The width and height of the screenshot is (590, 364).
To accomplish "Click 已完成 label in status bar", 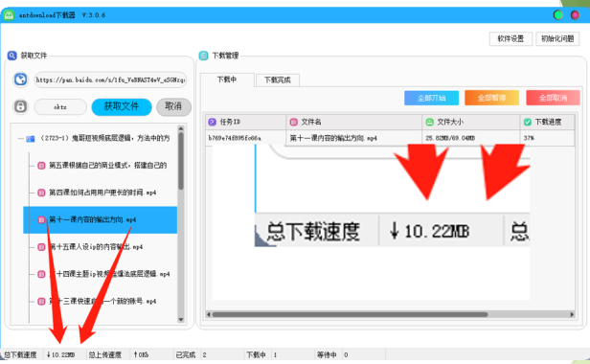I will tap(186, 355).
